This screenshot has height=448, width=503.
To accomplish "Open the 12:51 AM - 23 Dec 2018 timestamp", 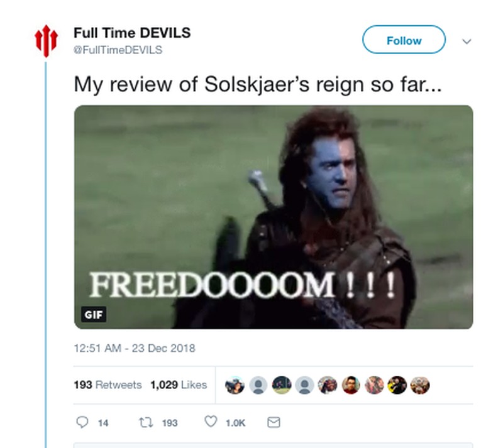I will coord(135,348).
